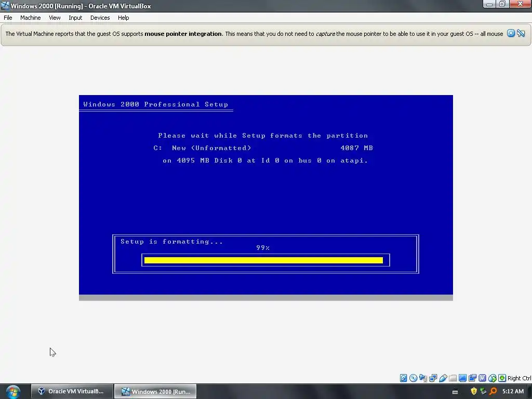Open the Input menu
532x399 pixels.
click(75, 18)
